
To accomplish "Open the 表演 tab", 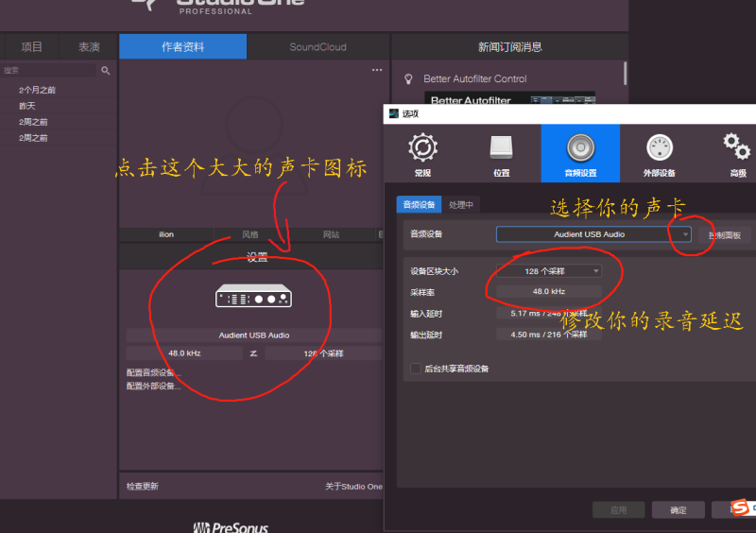I will tap(89, 46).
